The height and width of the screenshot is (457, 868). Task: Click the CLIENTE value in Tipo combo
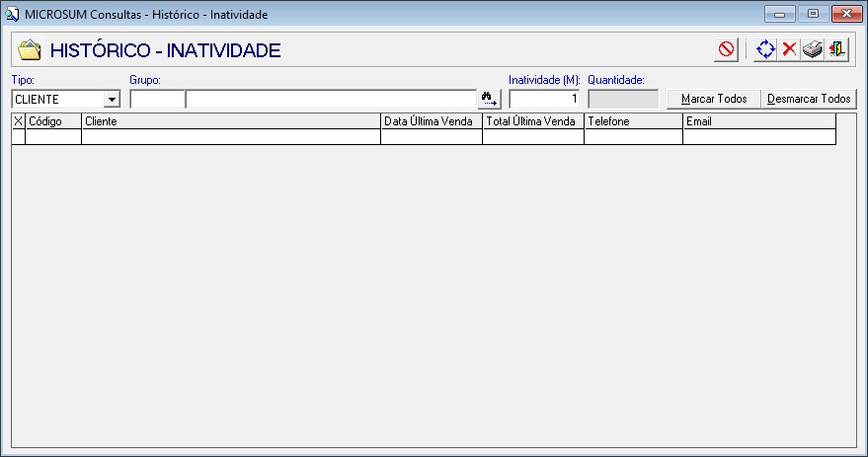tap(38, 100)
